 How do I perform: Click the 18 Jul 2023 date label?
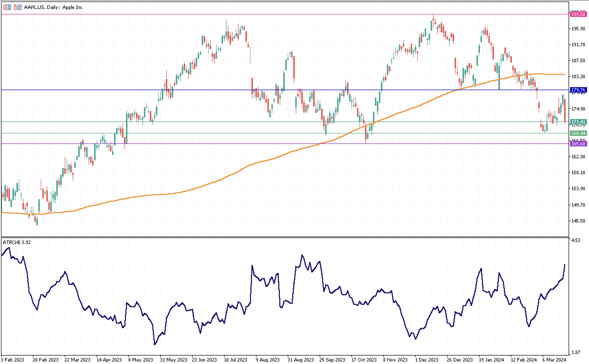[235, 360]
